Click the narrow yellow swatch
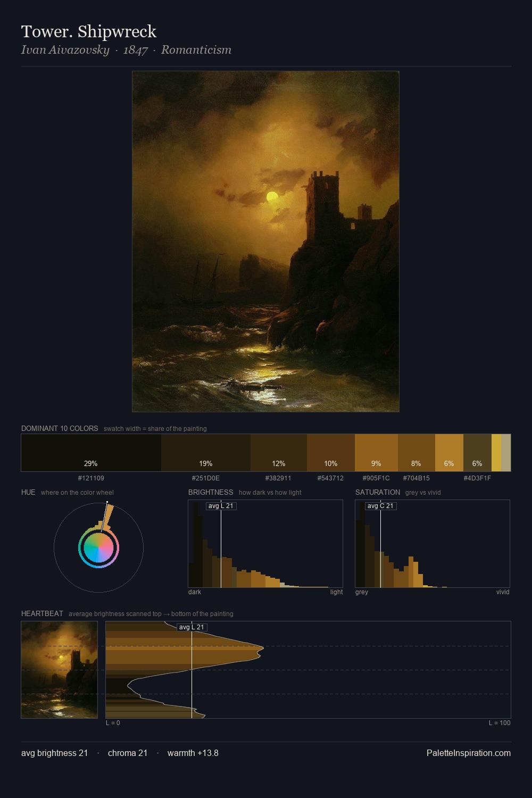Image resolution: width=532 pixels, height=798 pixels. pos(496,453)
